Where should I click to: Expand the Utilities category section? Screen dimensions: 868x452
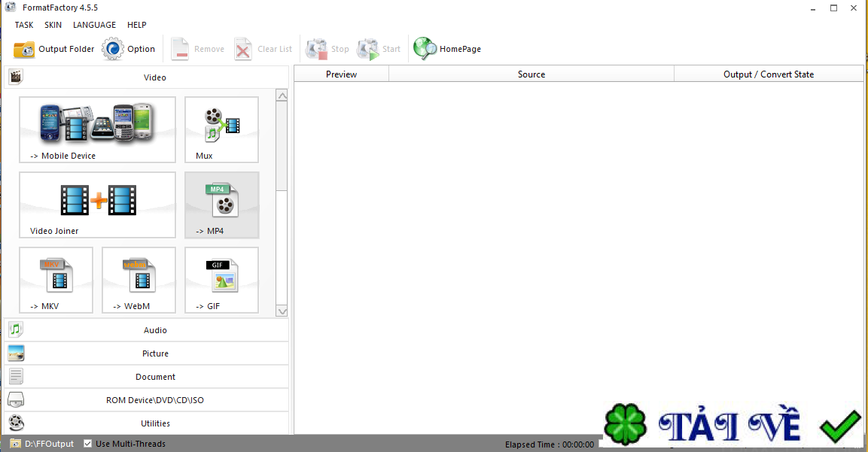[155, 423]
